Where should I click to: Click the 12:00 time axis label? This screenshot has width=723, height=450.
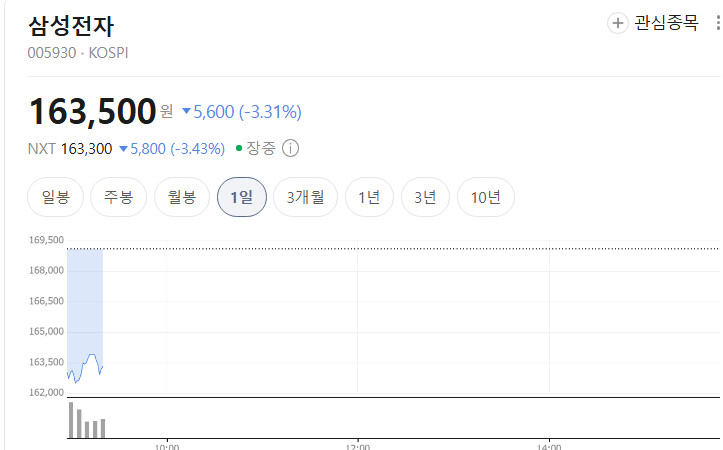[x=357, y=446]
